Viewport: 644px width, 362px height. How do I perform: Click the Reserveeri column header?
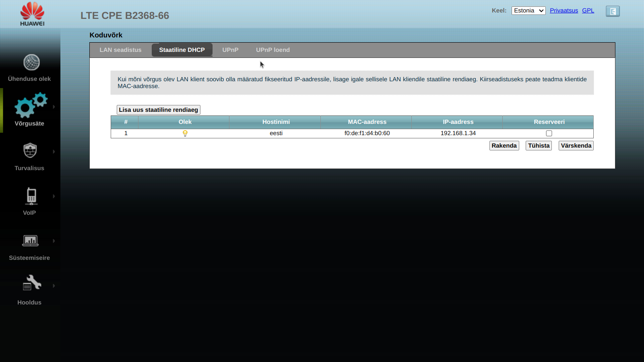(549, 122)
